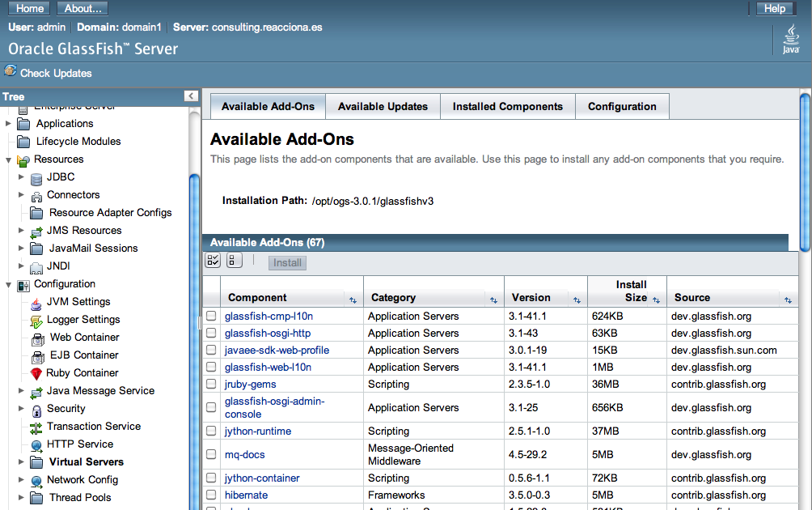Click the Home button
Image resolution: width=812 pixels, height=510 pixels.
point(29,8)
